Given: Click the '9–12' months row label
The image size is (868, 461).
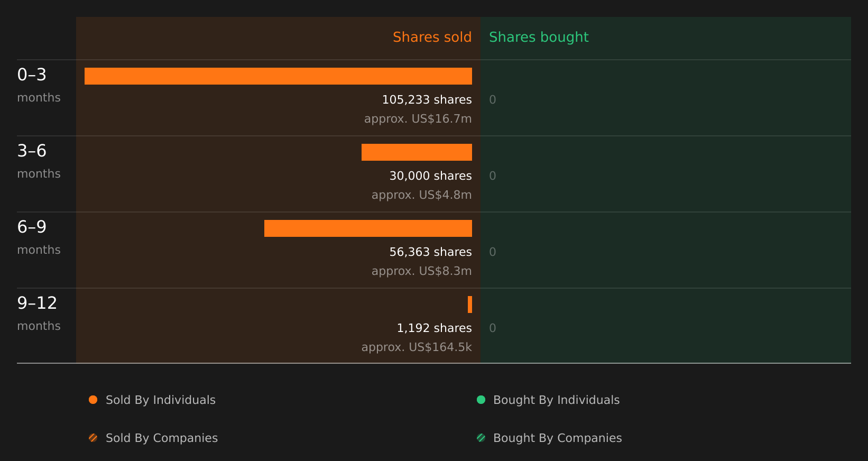Looking at the screenshot, I should tap(37, 303).
